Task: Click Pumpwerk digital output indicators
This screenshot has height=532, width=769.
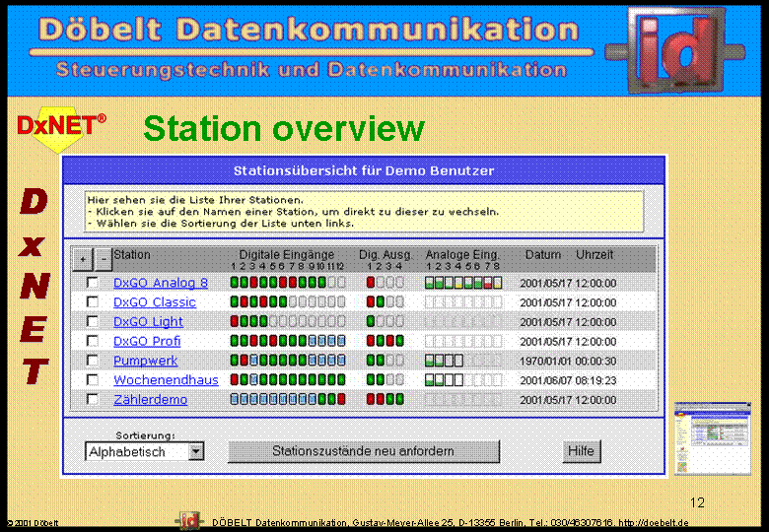Action: (x=385, y=361)
